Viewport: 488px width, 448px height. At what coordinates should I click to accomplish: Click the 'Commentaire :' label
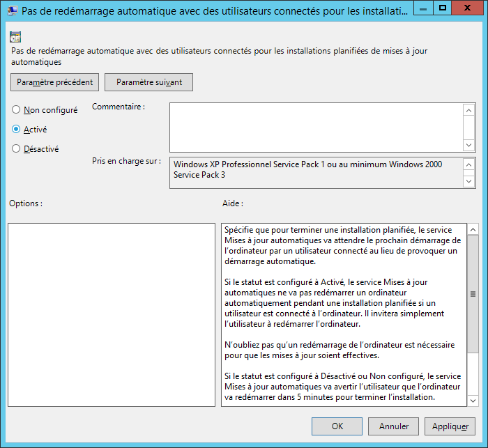tap(119, 107)
